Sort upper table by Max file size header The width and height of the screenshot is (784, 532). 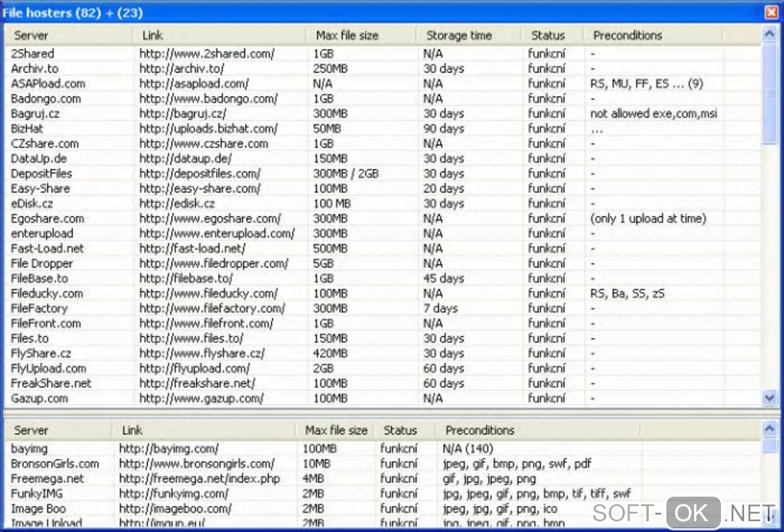[x=361, y=35]
